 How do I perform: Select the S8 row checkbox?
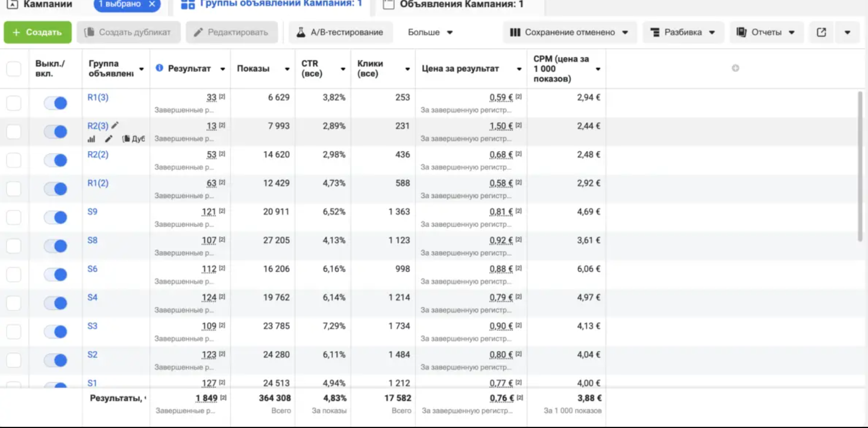coord(14,246)
